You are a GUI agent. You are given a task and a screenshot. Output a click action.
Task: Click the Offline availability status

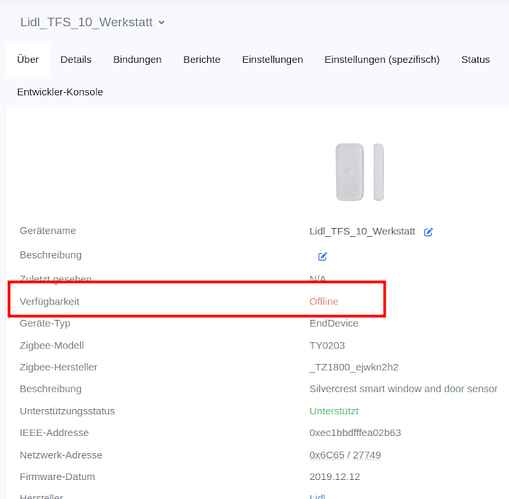[x=324, y=301]
